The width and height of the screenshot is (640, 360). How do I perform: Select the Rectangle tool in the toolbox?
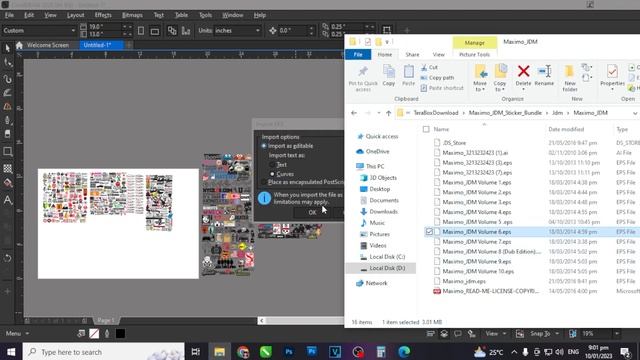7,152
